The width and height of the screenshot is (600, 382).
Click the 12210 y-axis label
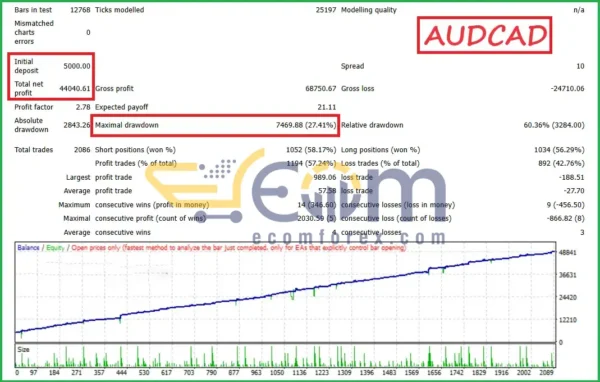click(567, 320)
